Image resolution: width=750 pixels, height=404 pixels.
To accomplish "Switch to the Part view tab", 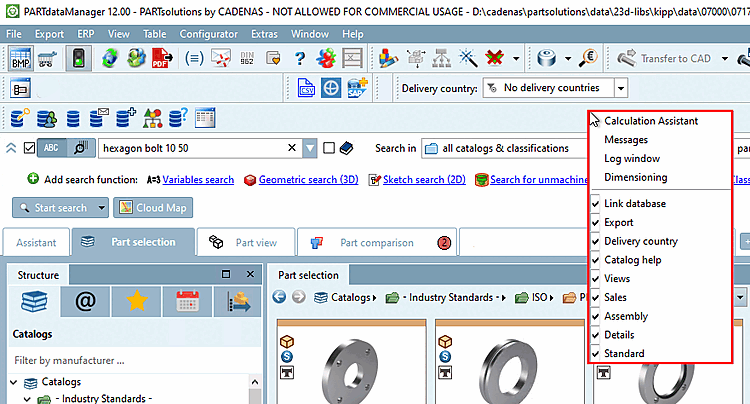I will 246,242.
